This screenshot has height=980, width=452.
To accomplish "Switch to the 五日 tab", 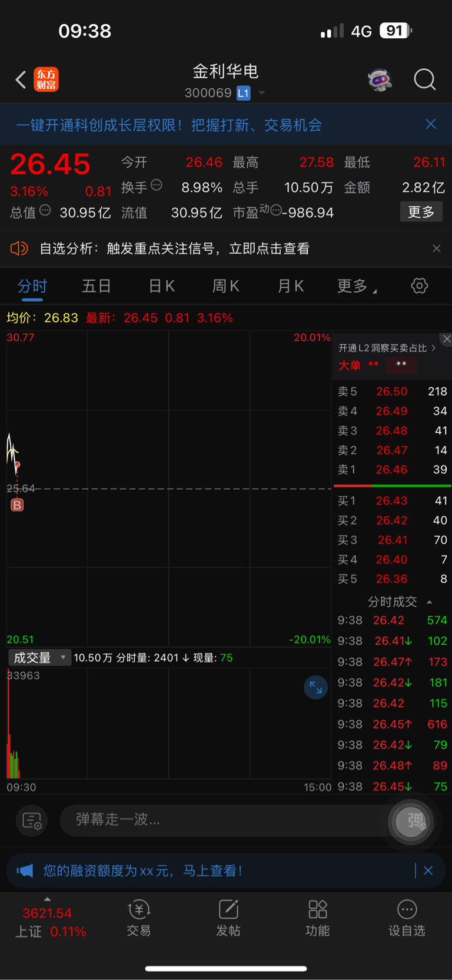I will click(97, 286).
